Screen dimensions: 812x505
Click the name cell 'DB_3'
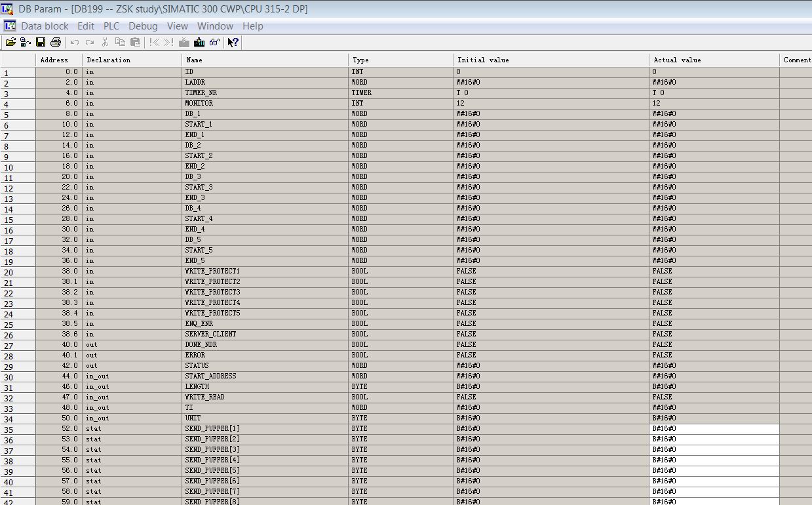265,176
